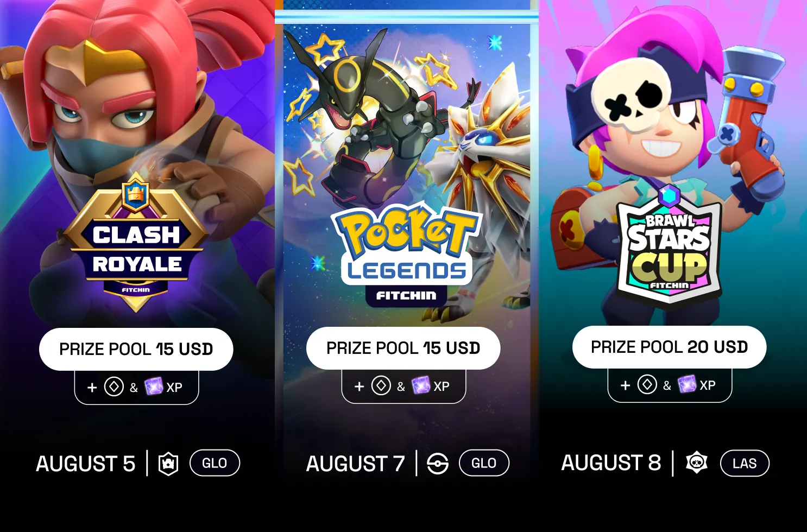Open the Pocket Legends Fitchin logo
The image size is (807, 532).
click(406, 255)
